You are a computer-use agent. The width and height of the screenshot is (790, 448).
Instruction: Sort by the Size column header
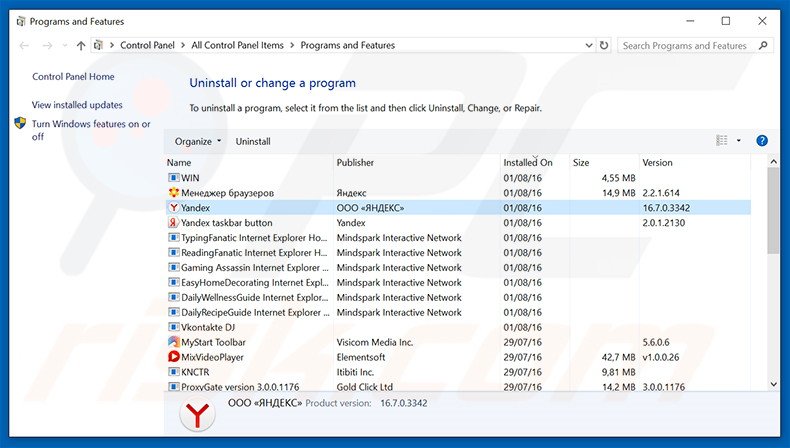click(604, 162)
